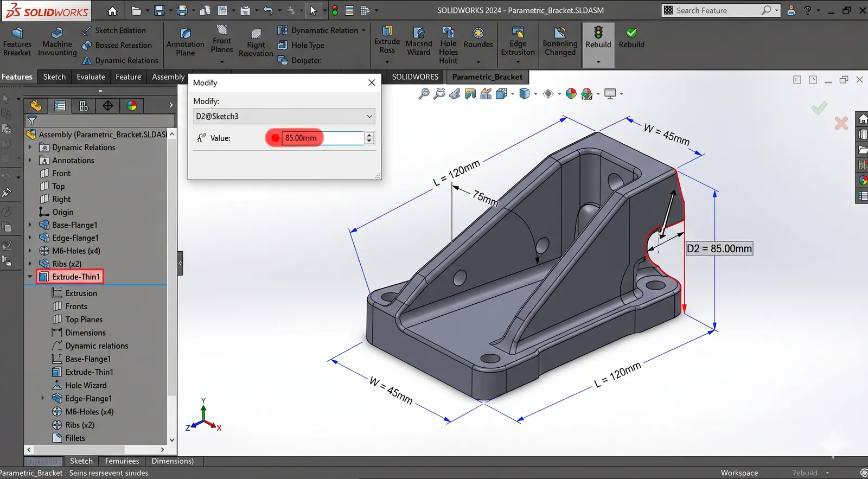The height and width of the screenshot is (479, 868).
Task: Click the Zoom to Area icon in view toolbar
Action: [439, 94]
